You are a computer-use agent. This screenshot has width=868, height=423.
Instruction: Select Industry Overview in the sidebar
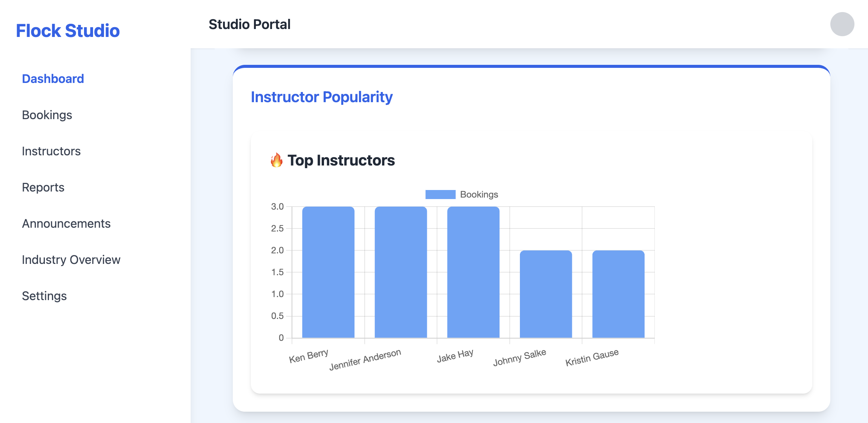(x=71, y=259)
